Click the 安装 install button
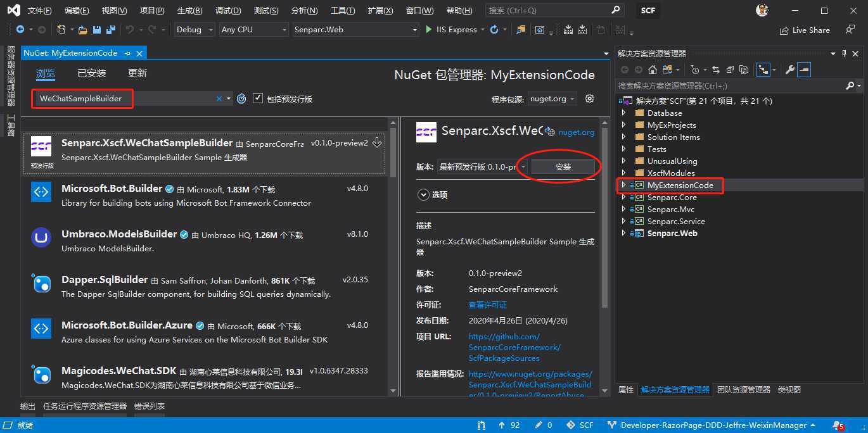Image resolution: width=868 pixels, height=433 pixels. (x=563, y=166)
